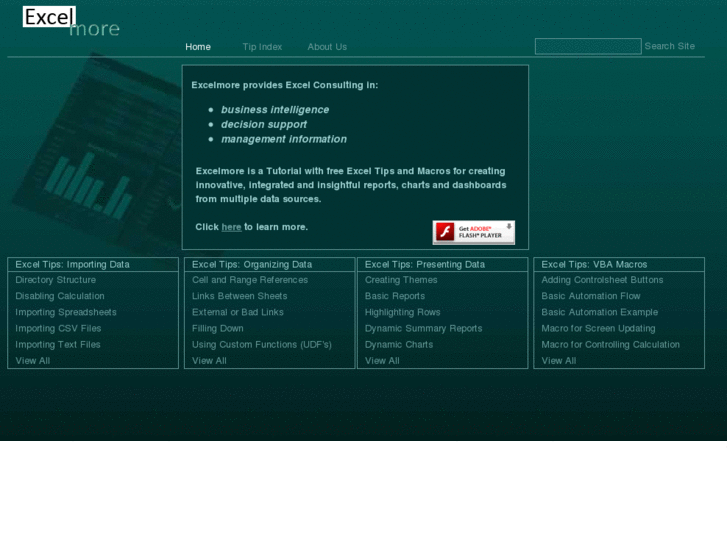Open the Highlighting Rows tip
The image size is (727, 545).
[402, 312]
